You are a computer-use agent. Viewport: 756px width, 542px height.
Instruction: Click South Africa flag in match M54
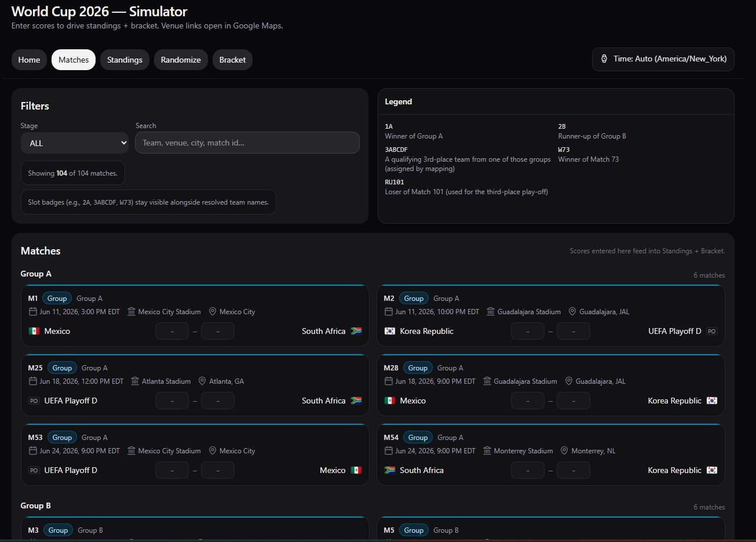390,470
